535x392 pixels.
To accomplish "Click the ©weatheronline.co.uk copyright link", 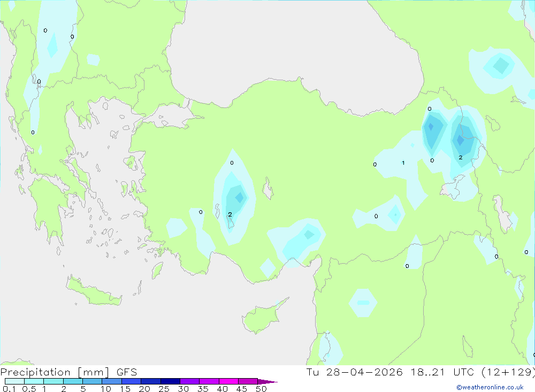I will coord(490,387).
